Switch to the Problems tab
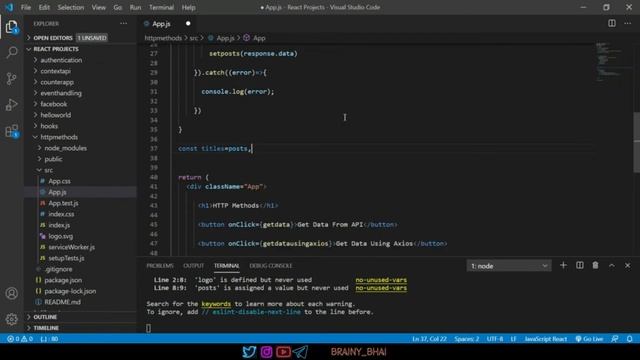Image resolution: width=640 pixels, height=360 pixels. (x=160, y=266)
